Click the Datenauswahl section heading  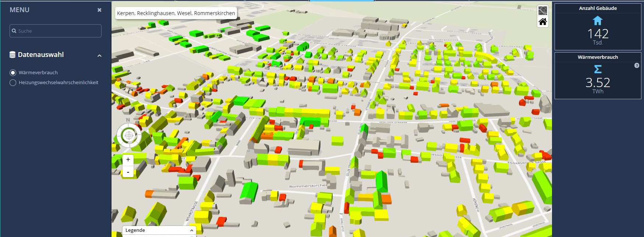[41, 55]
